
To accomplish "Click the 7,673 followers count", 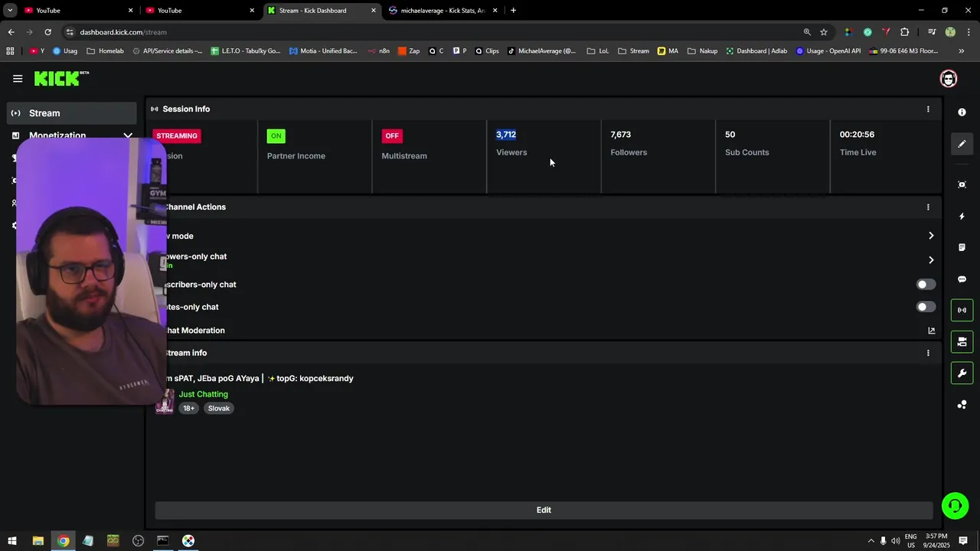I will (621, 135).
